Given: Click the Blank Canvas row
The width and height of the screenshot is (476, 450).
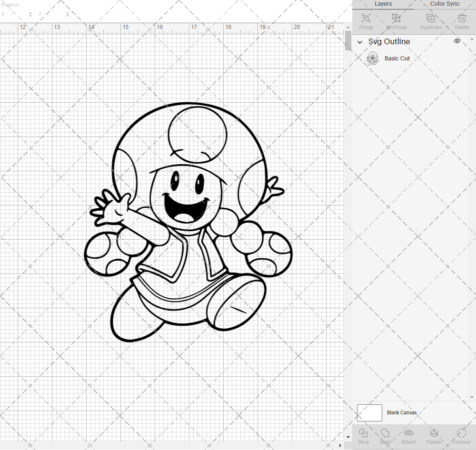Looking at the screenshot, I should pos(402,412).
